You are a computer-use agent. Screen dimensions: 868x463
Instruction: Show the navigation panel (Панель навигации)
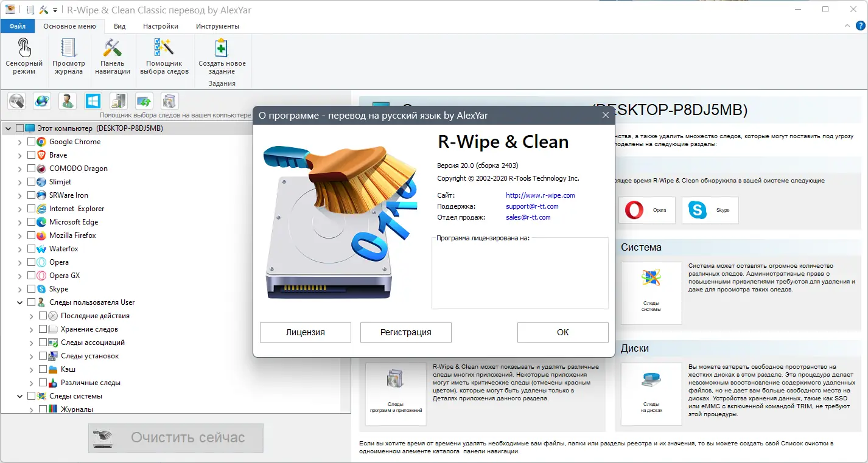[112, 55]
